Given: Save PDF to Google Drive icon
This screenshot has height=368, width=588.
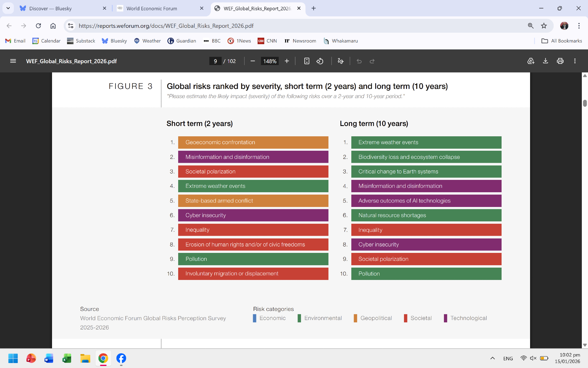Looking at the screenshot, I should 531,61.
